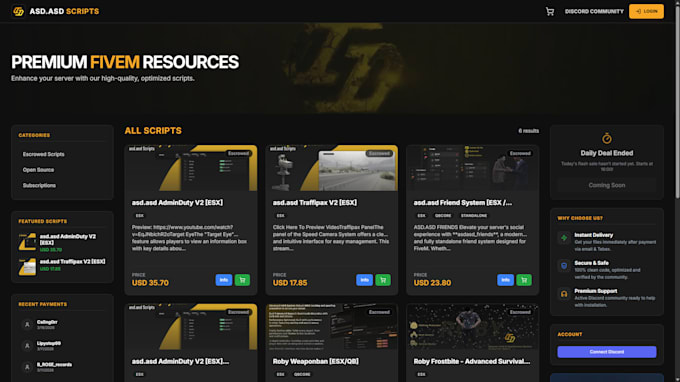The height and width of the screenshot is (382, 680).
Task: Click top AdminDuty V2 card preview image
Action: click(191, 168)
